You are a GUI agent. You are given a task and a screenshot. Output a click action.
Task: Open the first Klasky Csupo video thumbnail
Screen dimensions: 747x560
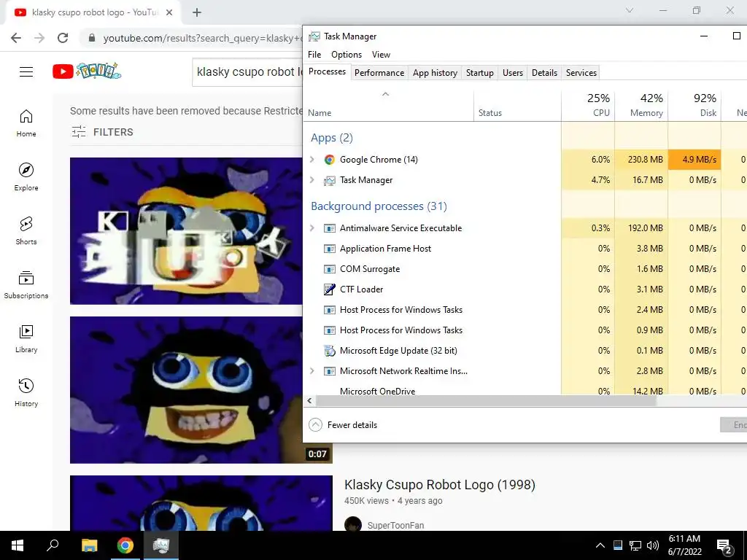pos(186,231)
